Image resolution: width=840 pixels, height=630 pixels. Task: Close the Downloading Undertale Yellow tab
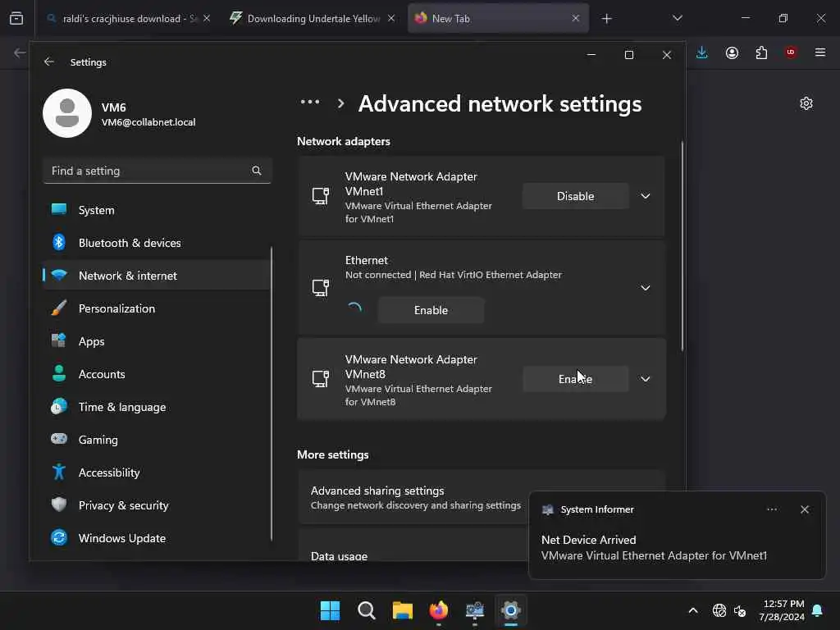pyautogui.click(x=391, y=18)
